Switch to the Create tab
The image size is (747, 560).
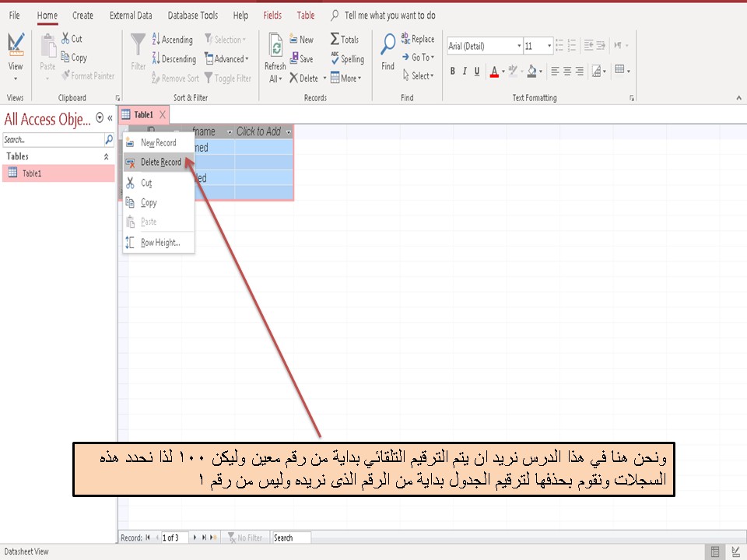point(83,16)
